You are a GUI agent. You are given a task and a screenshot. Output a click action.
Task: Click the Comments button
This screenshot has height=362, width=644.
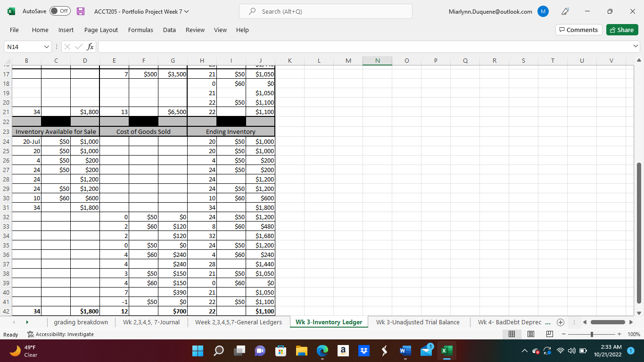[x=578, y=30]
